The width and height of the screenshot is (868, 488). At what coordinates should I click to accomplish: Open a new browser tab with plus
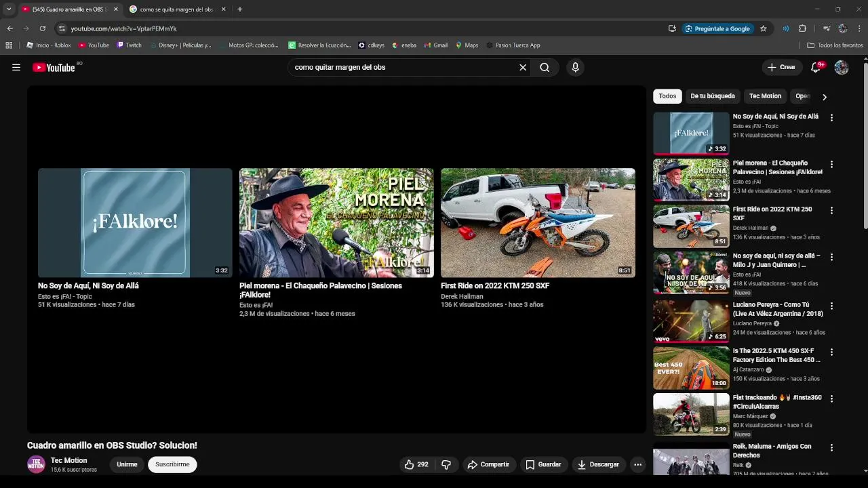(x=239, y=9)
